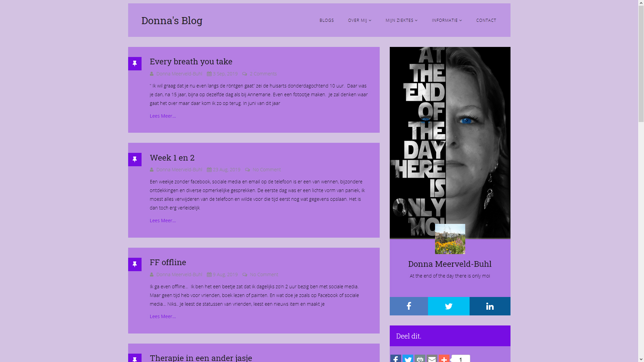Expand the Over Mij dropdown menu
Screen dimensions: 644x362
tap(360, 20)
